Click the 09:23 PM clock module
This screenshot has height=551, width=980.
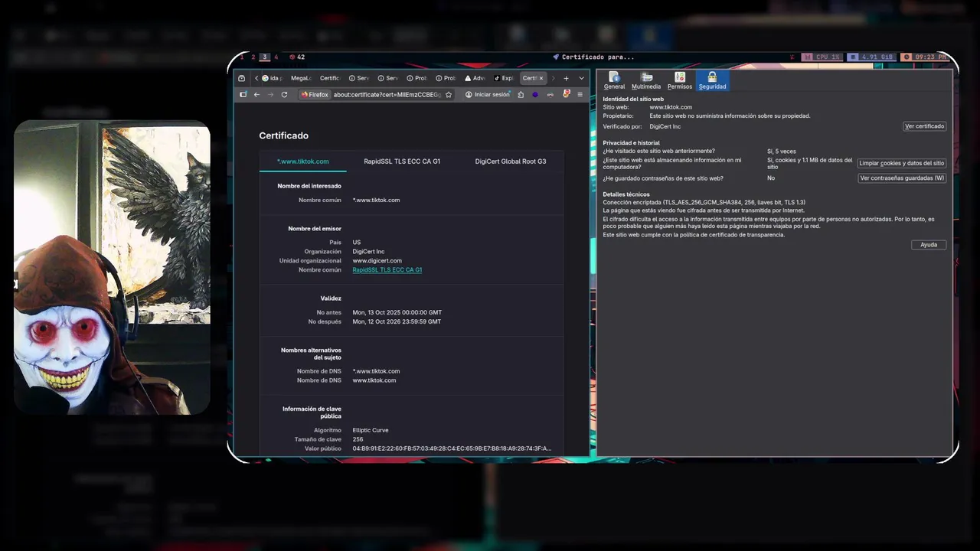[924, 57]
